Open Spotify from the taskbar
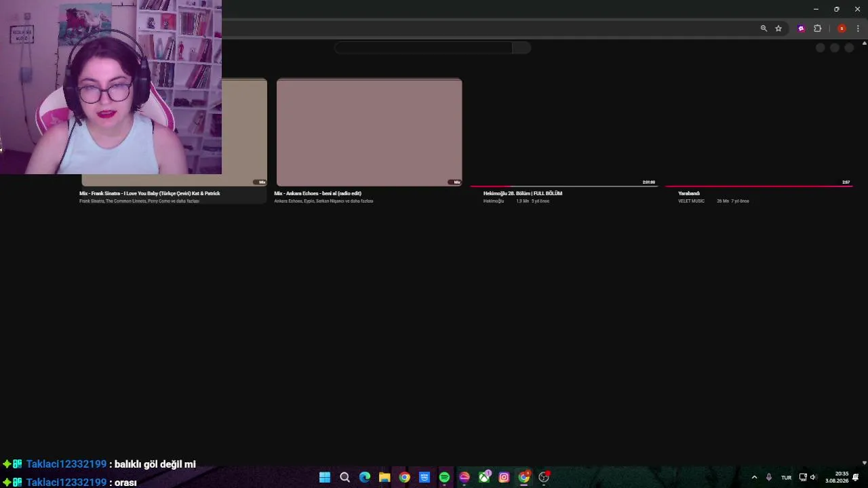Screen dimensions: 868x488 (x=444, y=477)
